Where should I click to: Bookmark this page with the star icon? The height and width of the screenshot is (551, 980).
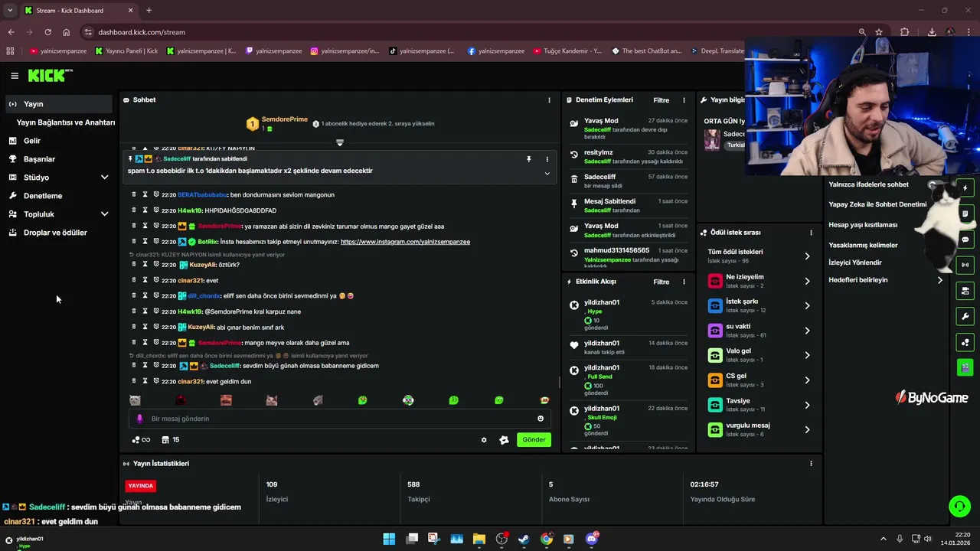(879, 32)
